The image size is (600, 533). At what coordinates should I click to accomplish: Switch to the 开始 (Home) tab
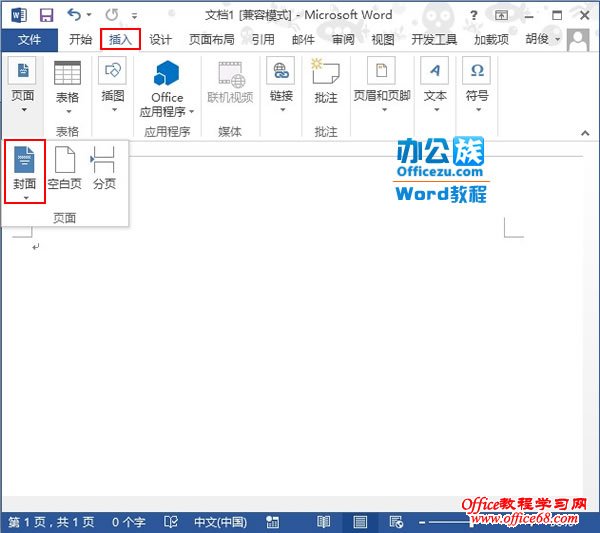[x=80, y=39]
